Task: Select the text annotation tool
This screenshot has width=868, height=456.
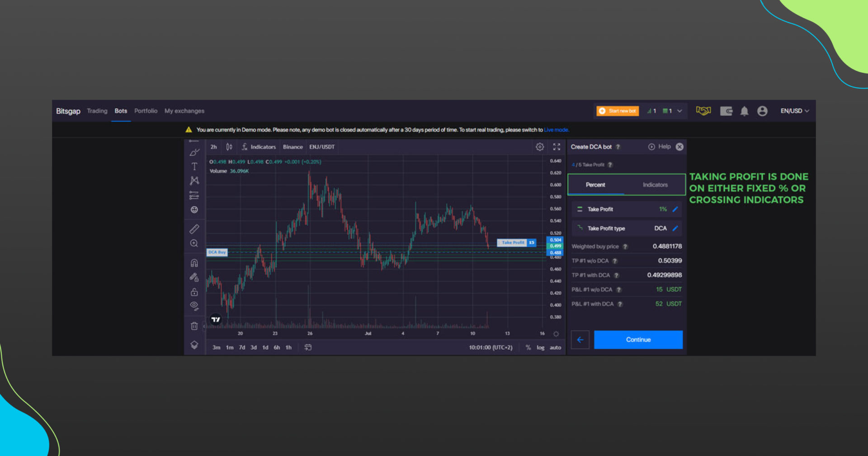Action: tap(194, 166)
